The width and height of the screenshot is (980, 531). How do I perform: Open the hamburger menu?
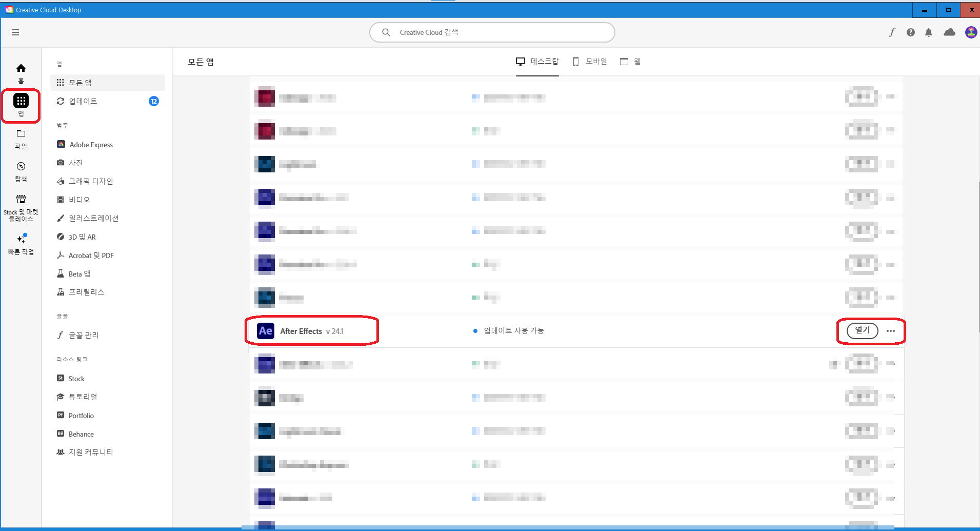[15, 32]
